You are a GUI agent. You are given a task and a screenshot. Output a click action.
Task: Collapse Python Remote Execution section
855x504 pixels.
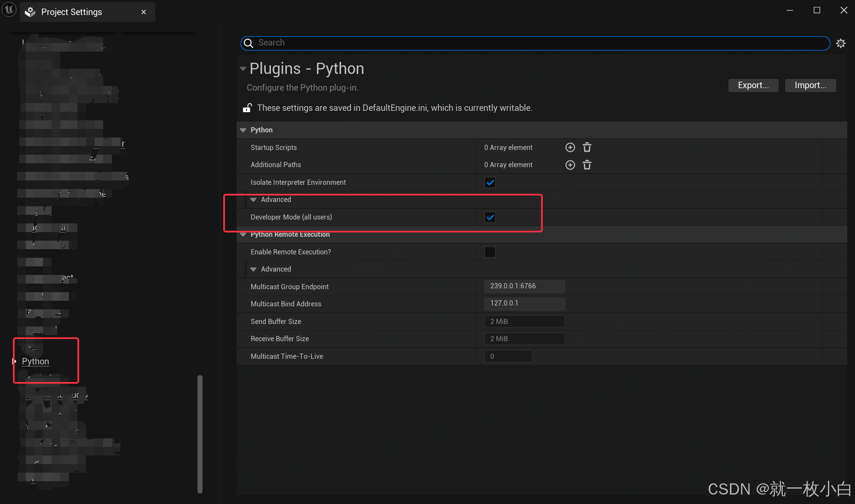243,235
